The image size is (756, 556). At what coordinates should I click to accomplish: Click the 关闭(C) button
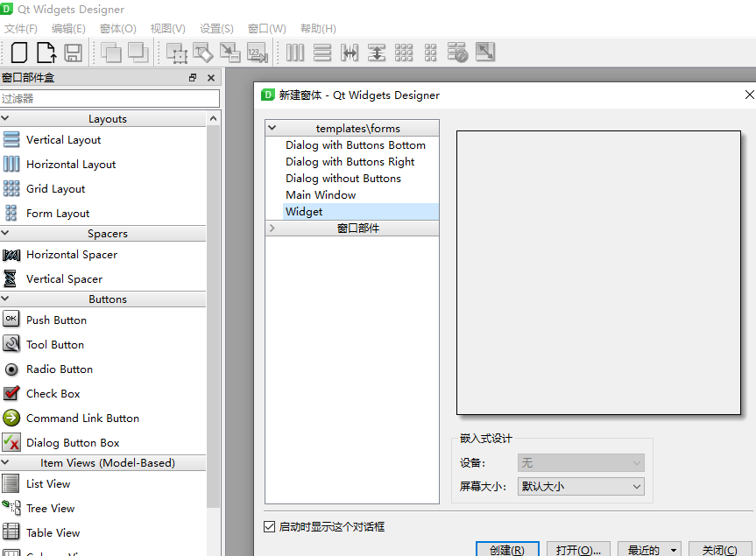pyautogui.click(x=720, y=549)
